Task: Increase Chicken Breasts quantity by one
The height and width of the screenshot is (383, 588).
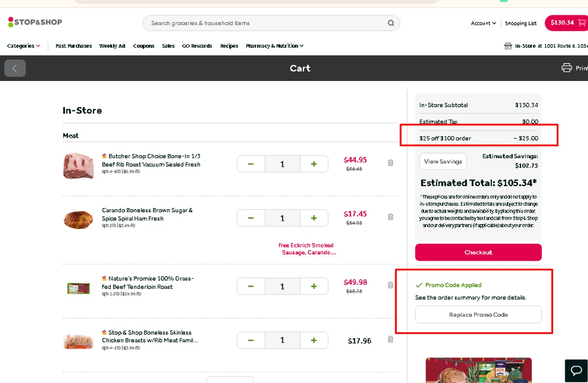Action: click(314, 340)
